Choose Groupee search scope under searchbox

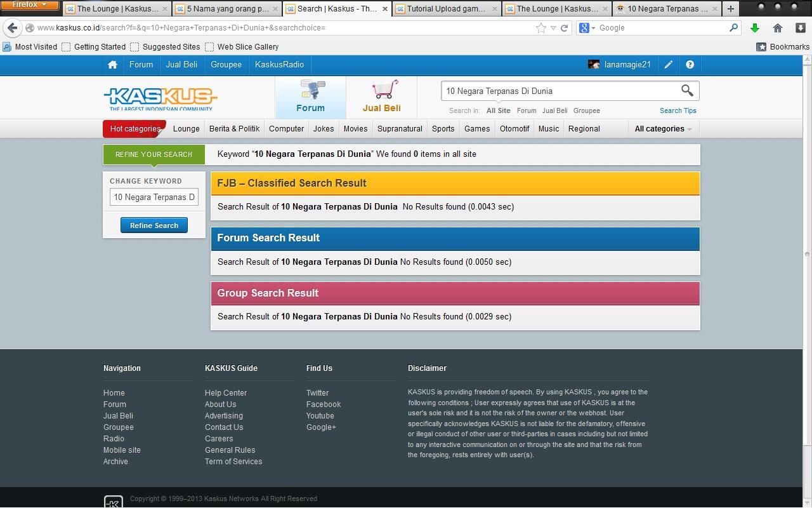[586, 110]
